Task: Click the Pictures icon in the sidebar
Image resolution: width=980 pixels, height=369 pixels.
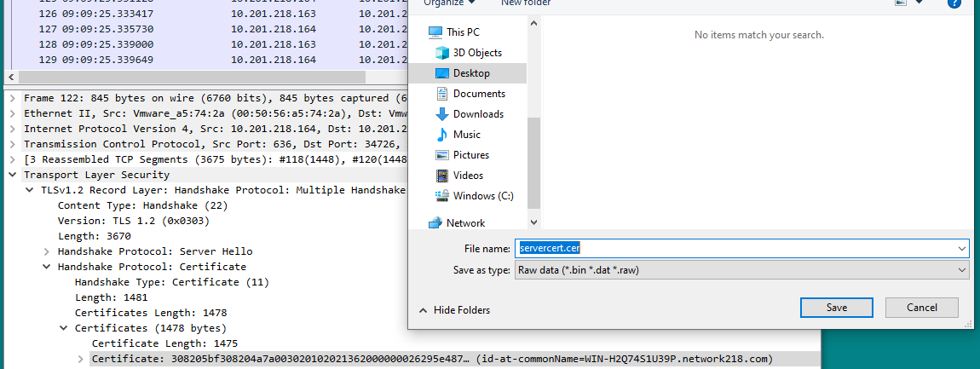Action: coord(442,155)
